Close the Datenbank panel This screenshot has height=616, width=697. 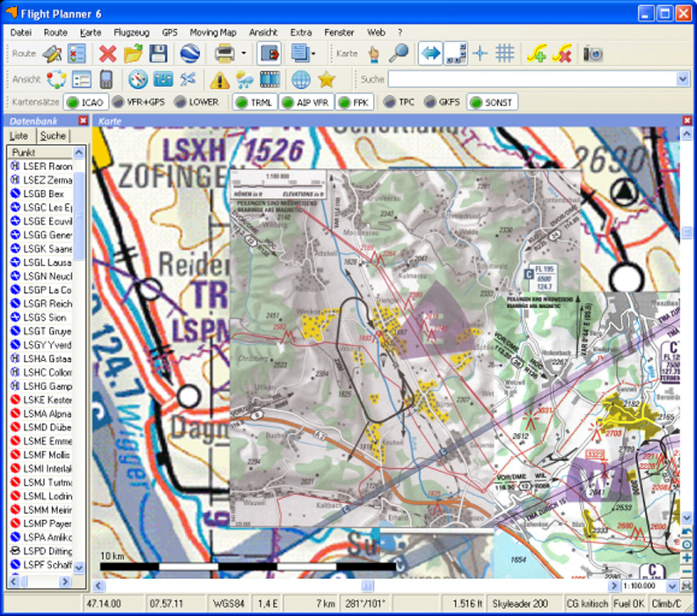click(83, 121)
